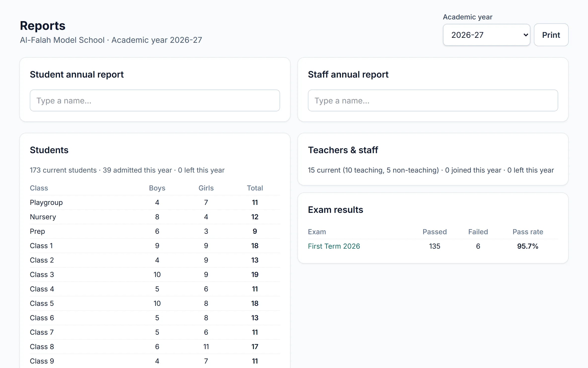Select the Class 8 row label
This screenshot has width=588, height=368.
click(x=42, y=347)
